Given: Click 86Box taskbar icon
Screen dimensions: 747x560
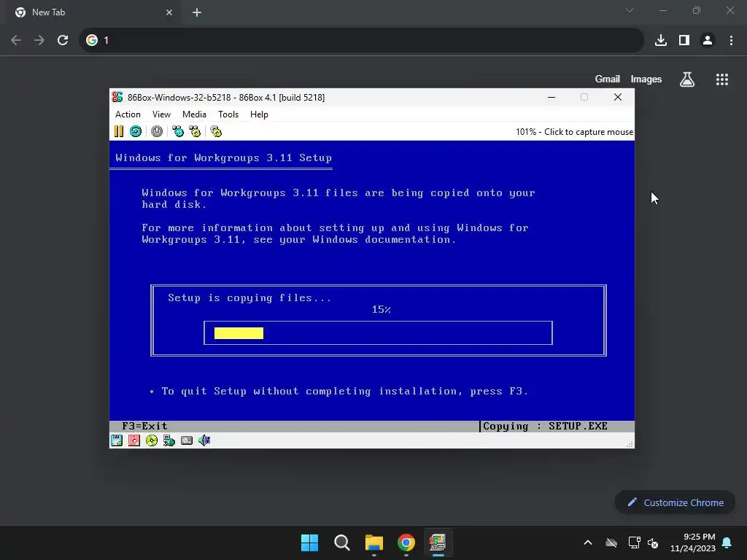Looking at the screenshot, I should point(438,542).
